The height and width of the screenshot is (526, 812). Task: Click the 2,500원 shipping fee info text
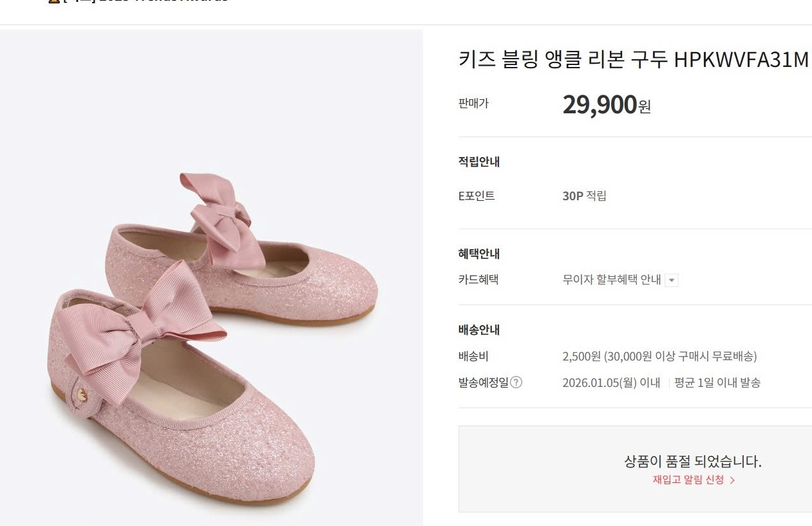[659, 356]
